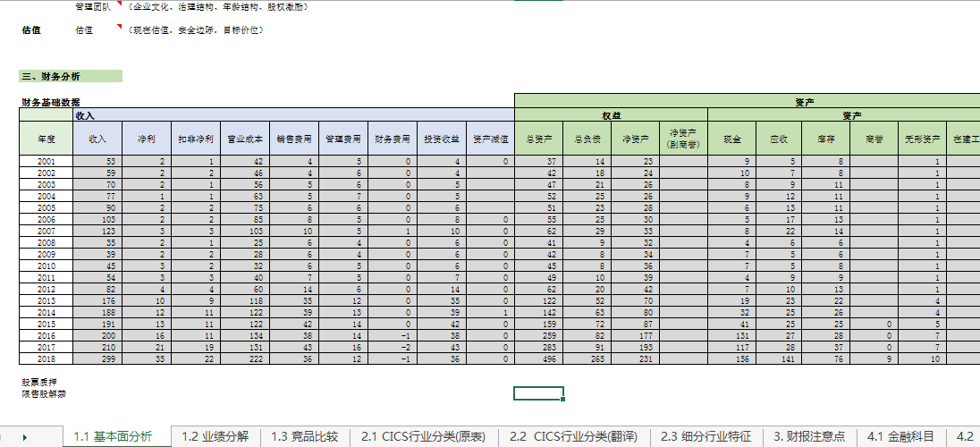Select 2016 net assets value 177
This screenshot has height=447, width=980.
click(637, 335)
